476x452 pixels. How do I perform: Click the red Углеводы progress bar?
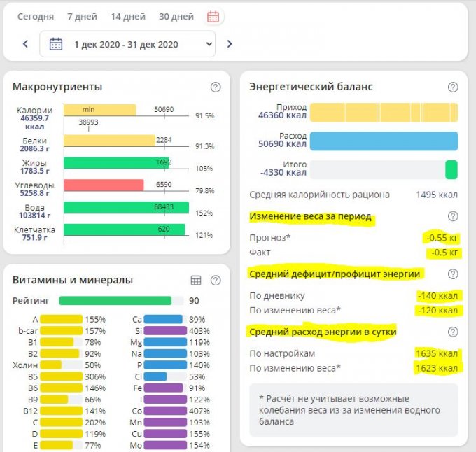[104, 185]
